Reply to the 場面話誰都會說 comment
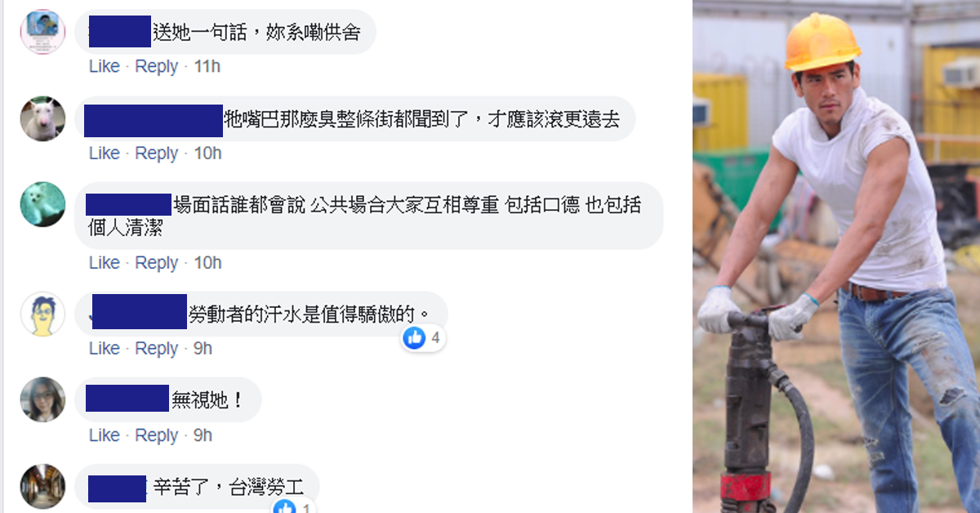Screen dimensions: 980x513 (156, 262)
